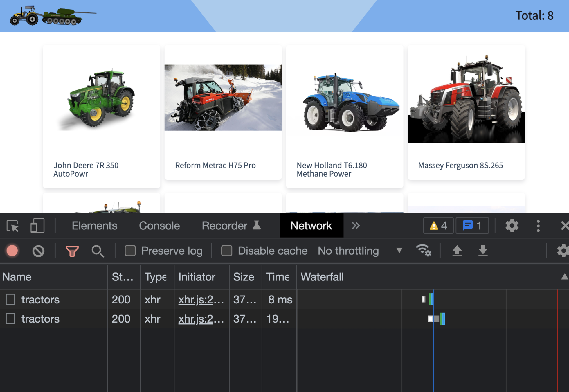Screen dimensions: 569x392
Task: Switch to the Console tab
Action: click(x=159, y=226)
